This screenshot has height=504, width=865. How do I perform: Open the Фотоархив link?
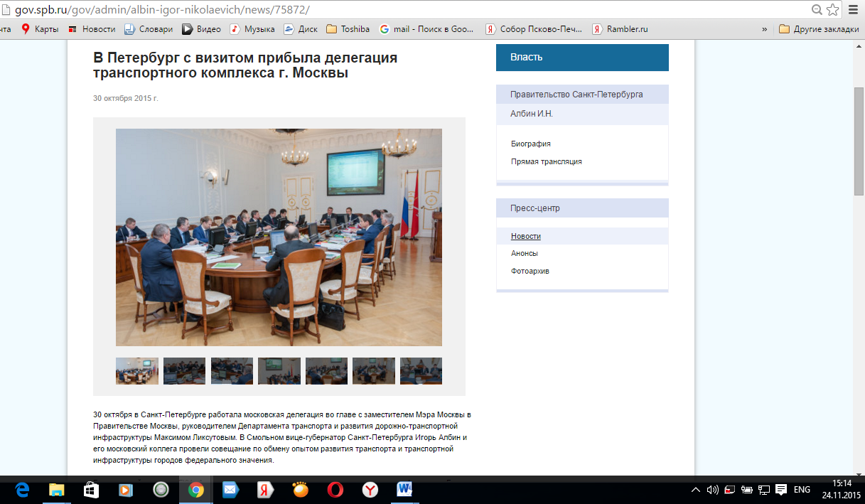coord(530,271)
